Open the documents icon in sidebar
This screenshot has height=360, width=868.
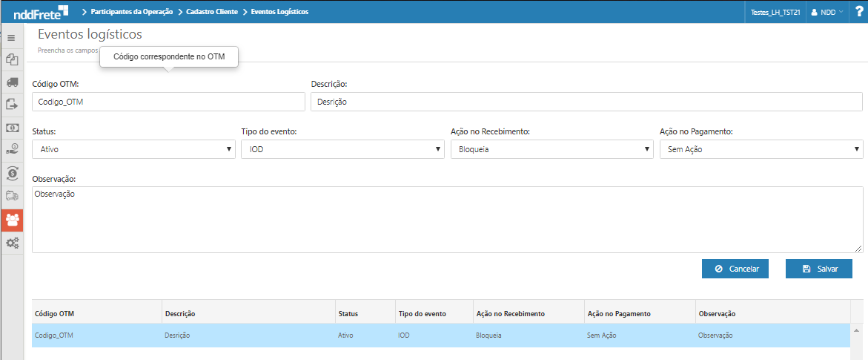coord(12,59)
